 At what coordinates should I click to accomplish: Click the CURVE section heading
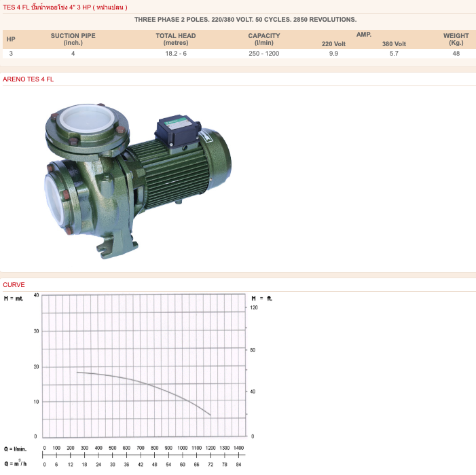pyautogui.click(x=14, y=285)
